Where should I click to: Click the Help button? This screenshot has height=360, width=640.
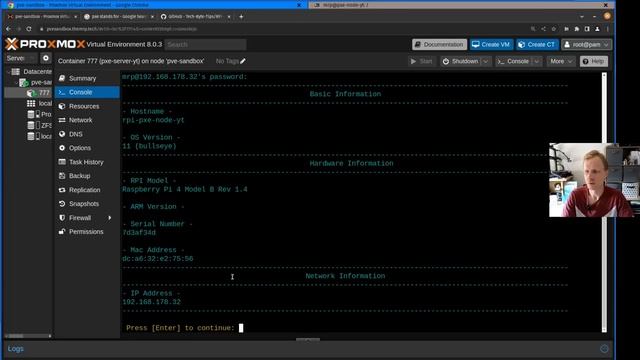pos(593,61)
